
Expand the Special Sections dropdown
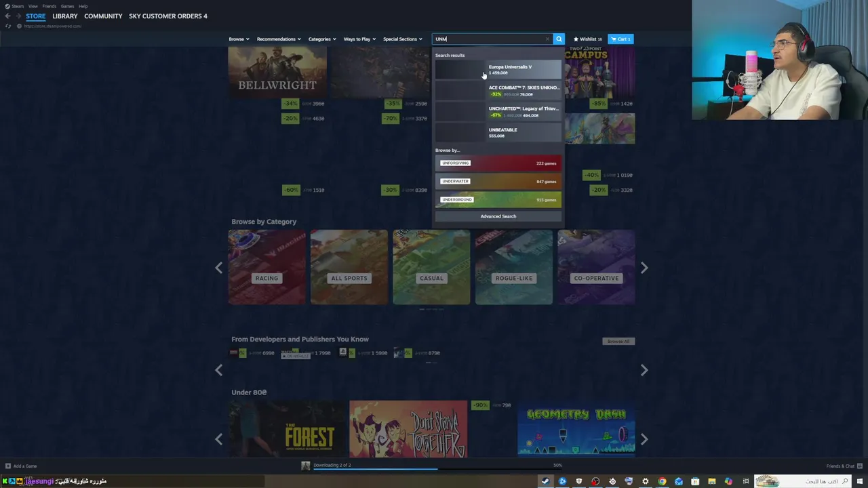[x=403, y=39]
